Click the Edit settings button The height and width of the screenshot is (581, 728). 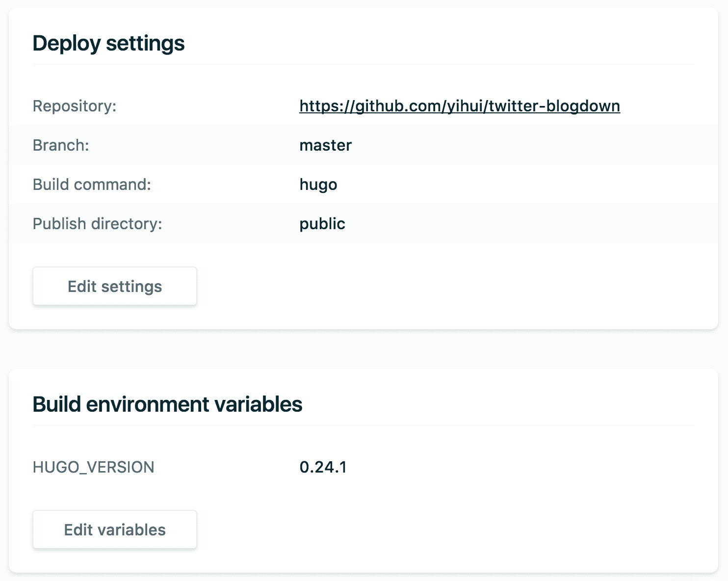(x=114, y=286)
